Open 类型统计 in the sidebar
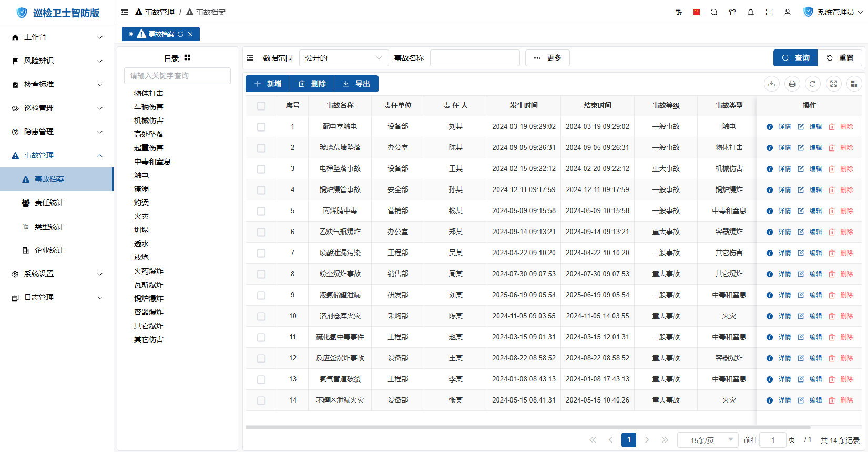This screenshot has height=452, width=868. (57, 227)
